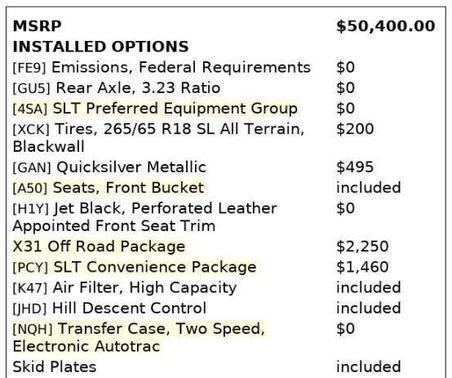Click the $1,460 convenience package price
The width and height of the screenshot is (452, 378).
point(362,267)
